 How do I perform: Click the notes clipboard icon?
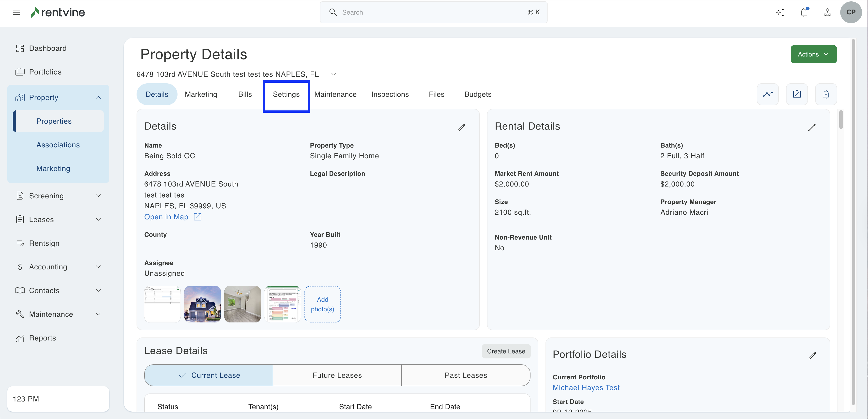pyautogui.click(x=797, y=94)
